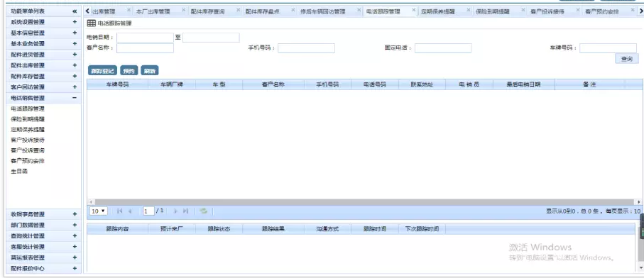Viewport: 644px width, 278px height.
Task: Switch to 本厂出库管理 tab
Action: pyautogui.click(x=153, y=12)
